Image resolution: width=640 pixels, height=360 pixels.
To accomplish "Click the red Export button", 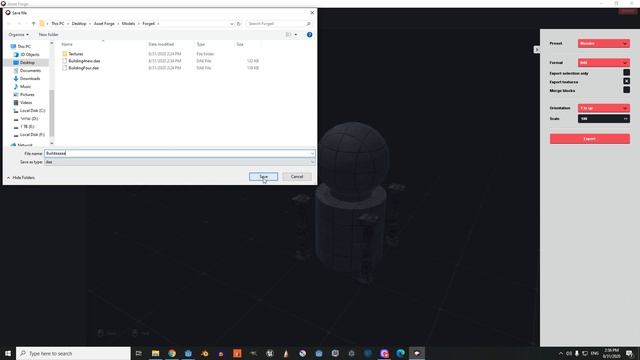I will coord(589,139).
